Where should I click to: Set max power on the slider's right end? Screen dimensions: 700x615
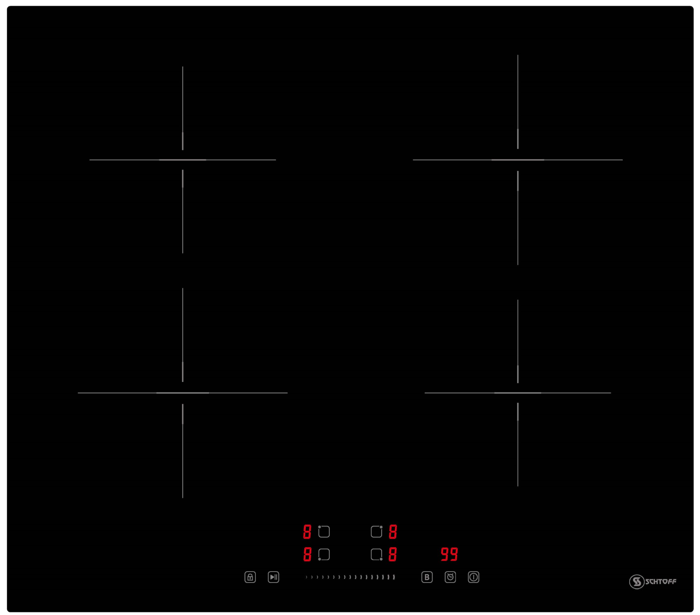click(x=394, y=577)
